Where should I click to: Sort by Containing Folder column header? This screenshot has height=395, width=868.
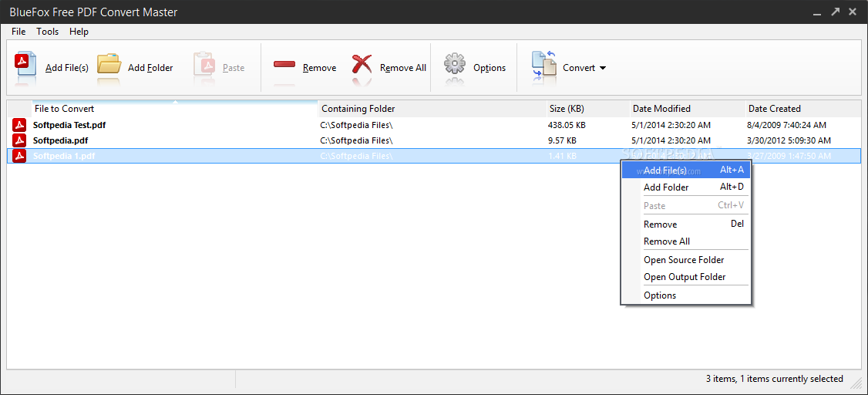pos(432,109)
